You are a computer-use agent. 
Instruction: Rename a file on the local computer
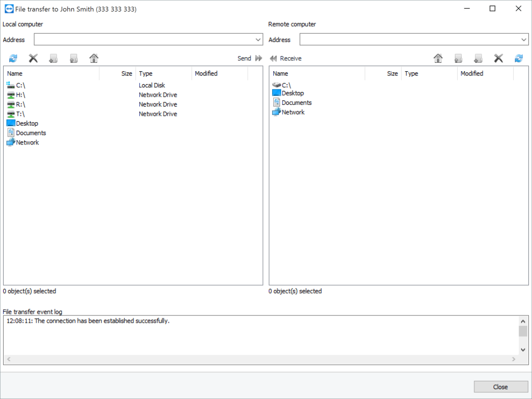pos(73,58)
